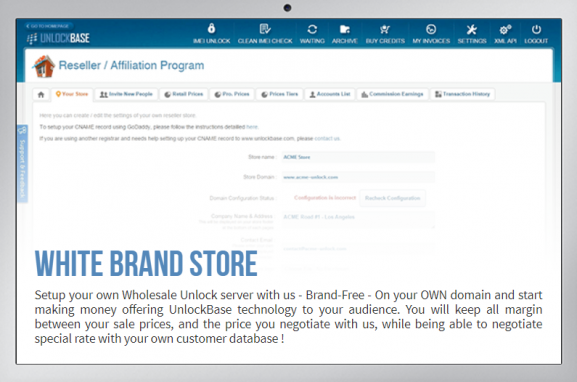Click the Reseller program house icon
The height and width of the screenshot is (382, 577).
point(43,66)
